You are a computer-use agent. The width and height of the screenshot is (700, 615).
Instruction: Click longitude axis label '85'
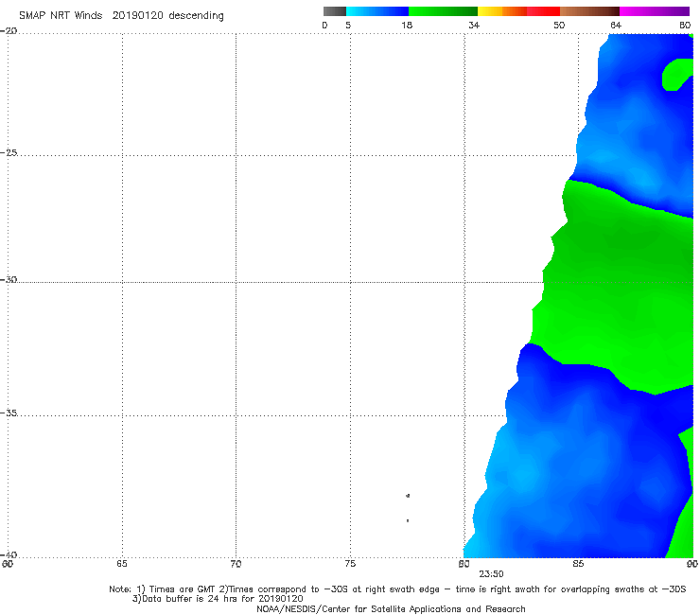pyautogui.click(x=578, y=564)
